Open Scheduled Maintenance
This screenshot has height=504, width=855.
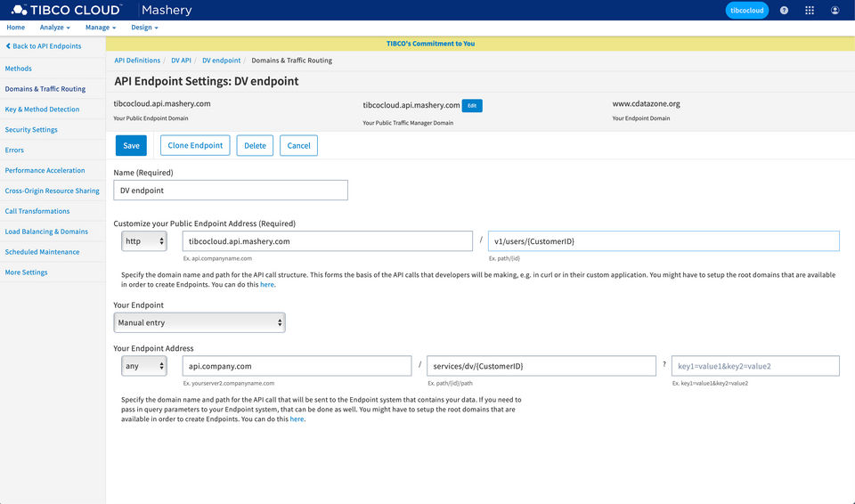click(42, 252)
